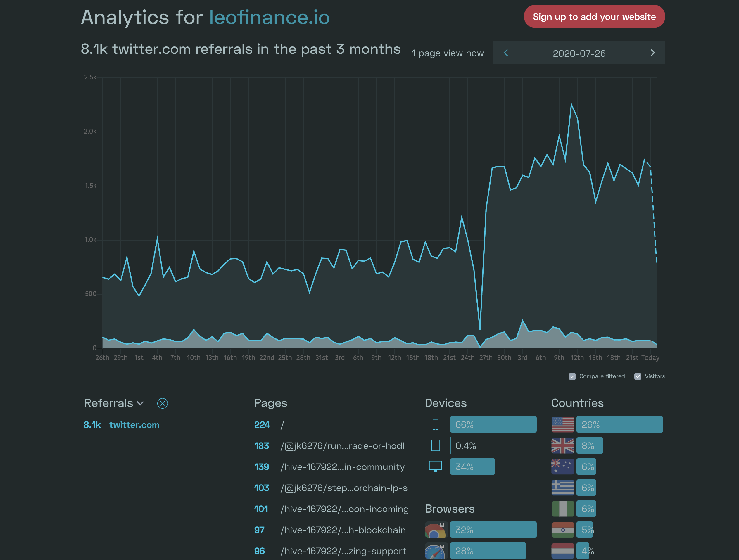Click the Browsers section heading
This screenshot has height=560, width=739.
[x=450, y=509]
